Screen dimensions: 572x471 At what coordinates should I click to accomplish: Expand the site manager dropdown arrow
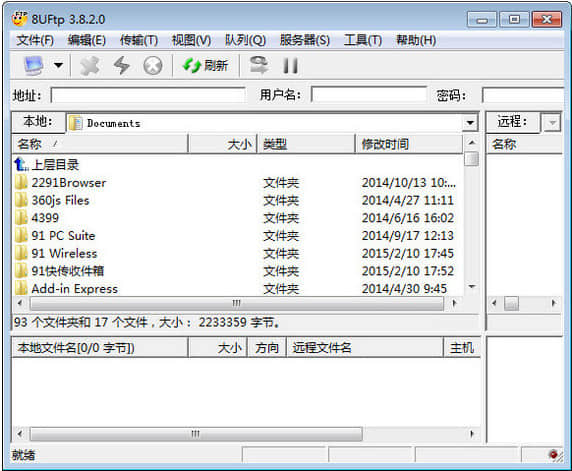click(x=58, y=66)
